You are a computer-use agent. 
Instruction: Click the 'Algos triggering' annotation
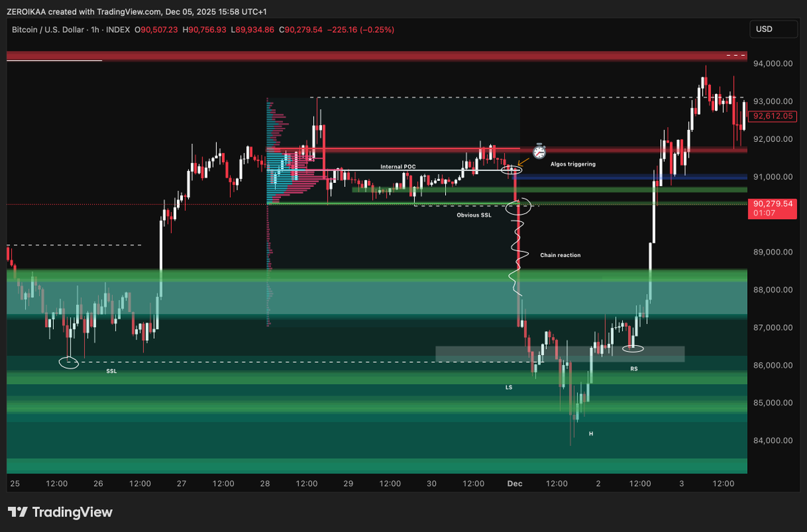click(x=573, y=163)
